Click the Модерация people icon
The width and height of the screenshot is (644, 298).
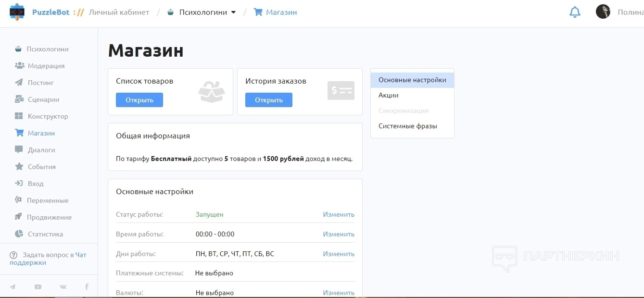(x=19, y=65)
